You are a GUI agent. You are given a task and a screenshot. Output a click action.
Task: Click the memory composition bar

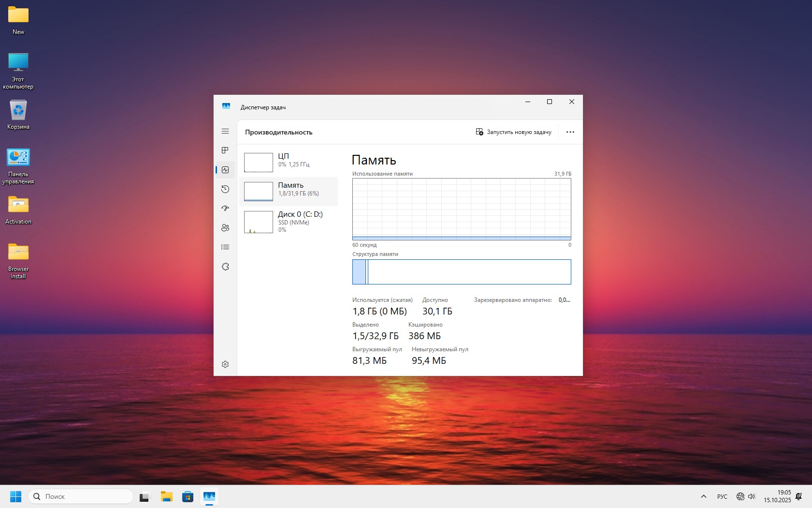click(462, 272)
